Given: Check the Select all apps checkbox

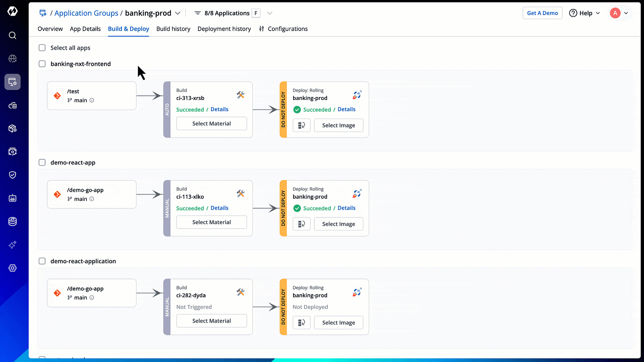Looking at the screenshot, I should click(42, 48).
